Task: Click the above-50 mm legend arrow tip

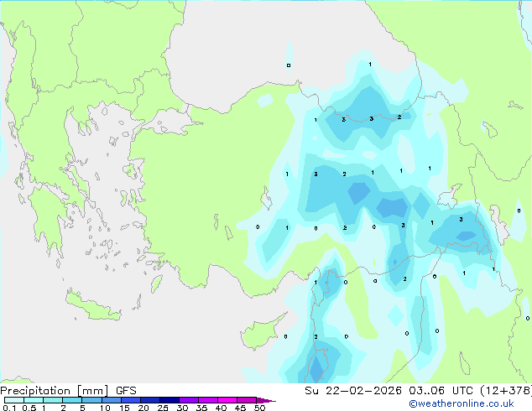Action: point(266,400)
